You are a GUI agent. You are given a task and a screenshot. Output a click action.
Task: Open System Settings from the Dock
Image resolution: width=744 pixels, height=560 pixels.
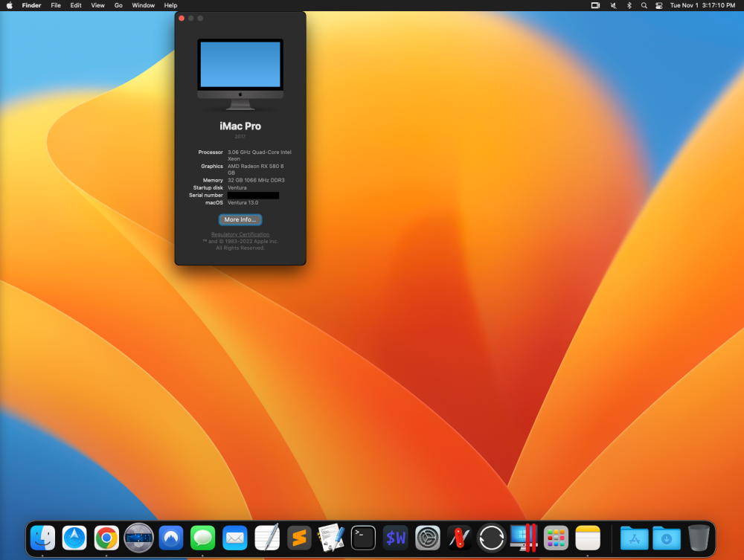(428, 538)
